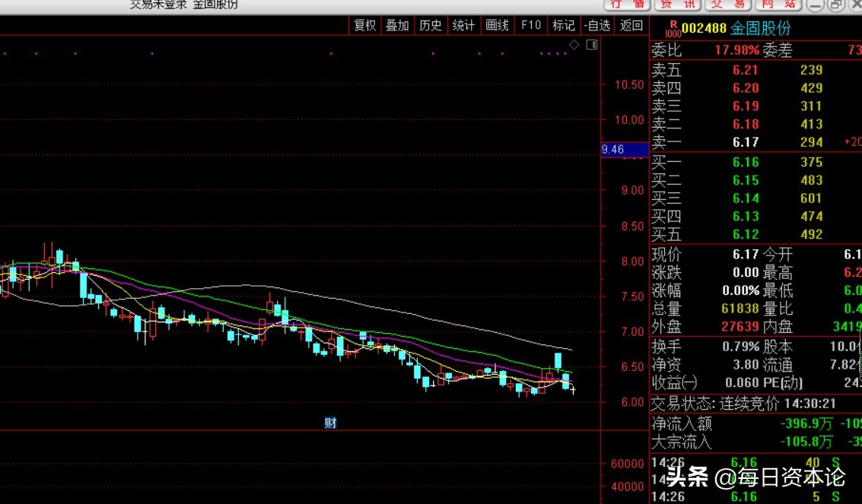
Task: Click the diamond icon above chart
Action: tap(574, 44)
